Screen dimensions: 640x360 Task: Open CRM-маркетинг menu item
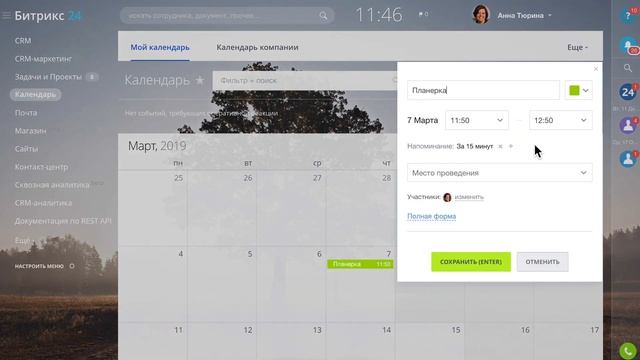pyautogui.click(x=43, y=59)
